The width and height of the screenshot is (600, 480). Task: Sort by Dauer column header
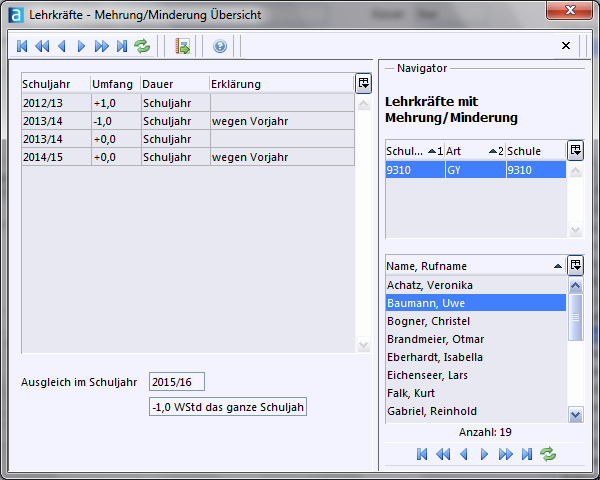(175, 84)
